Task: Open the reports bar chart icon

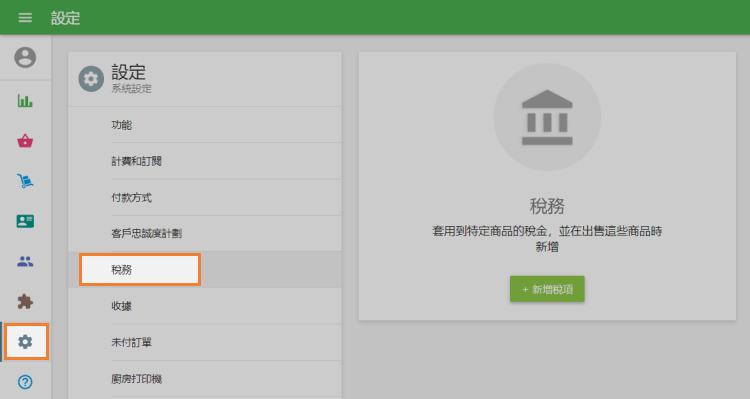Action: pyautogui.click(x=25, y=100)
